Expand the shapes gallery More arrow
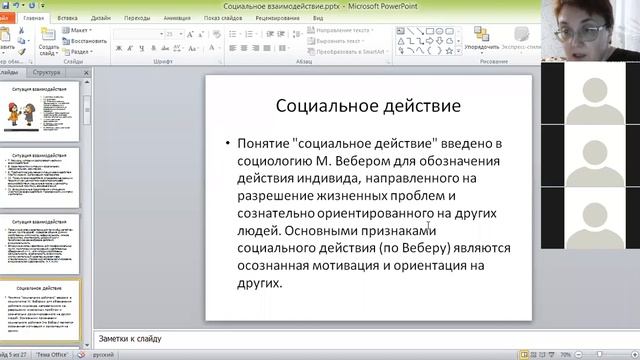This screenshot has width=640, height=360. click(x=459, y=51)
